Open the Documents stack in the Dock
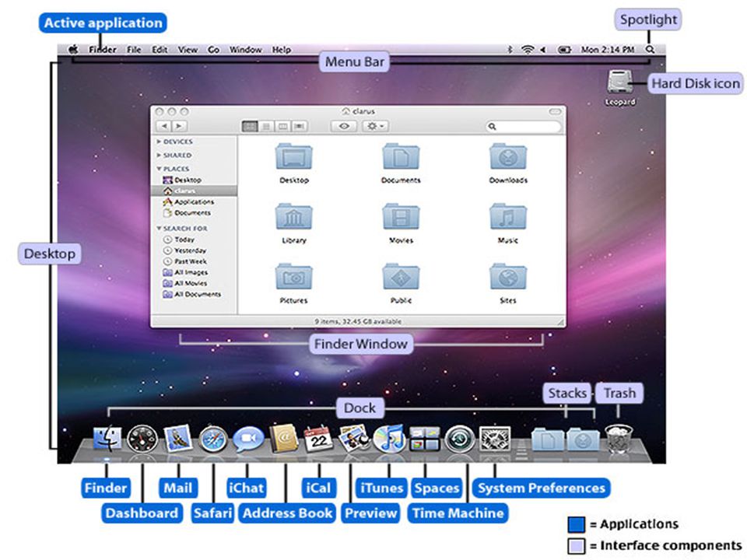Viewport: 747px width, 560px height. pos(548,439)
